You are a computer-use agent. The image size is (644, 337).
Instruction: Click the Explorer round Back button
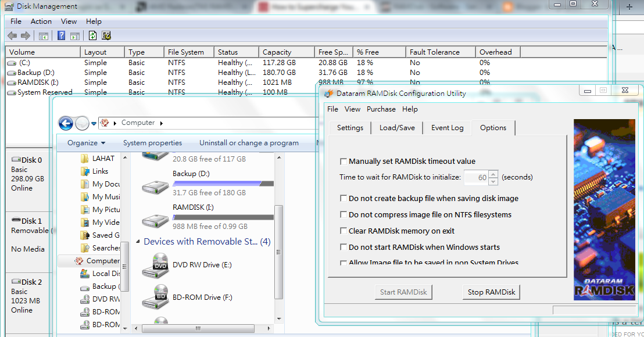[x=66, y=123]
